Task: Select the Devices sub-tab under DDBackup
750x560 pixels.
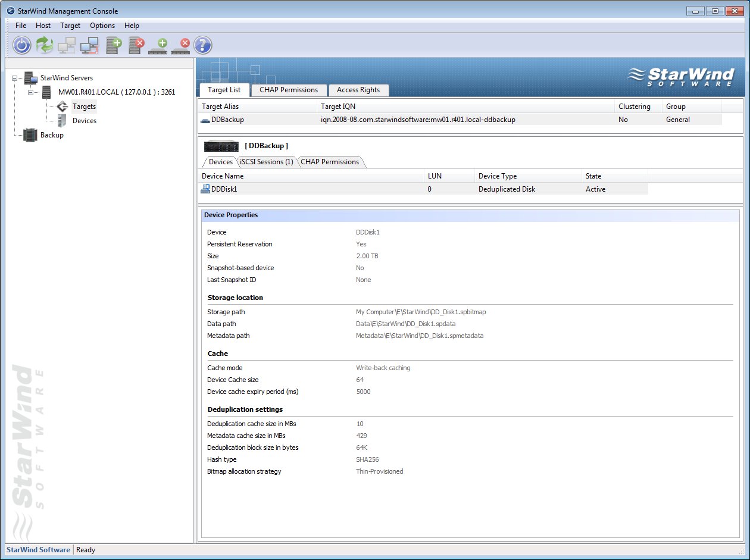Action: tap(221, 162)
